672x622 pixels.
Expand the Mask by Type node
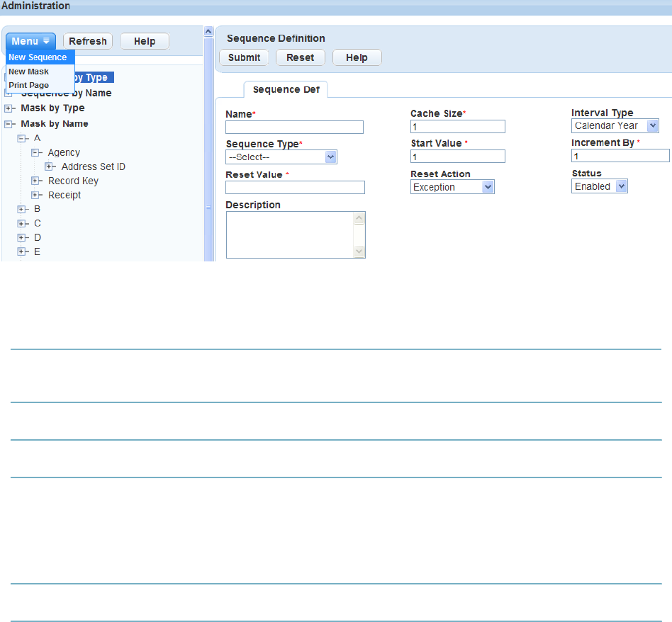pyautogui.click(x=8, y=108)
